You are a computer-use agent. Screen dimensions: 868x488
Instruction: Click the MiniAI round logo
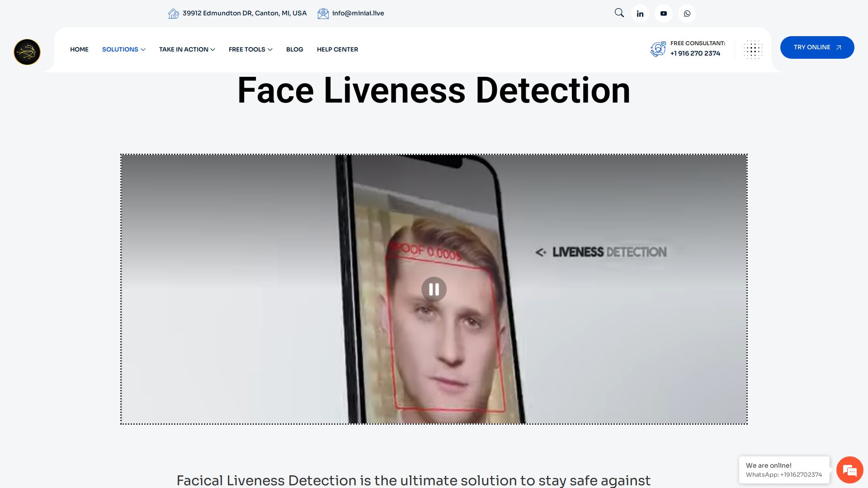coord(27,52)
